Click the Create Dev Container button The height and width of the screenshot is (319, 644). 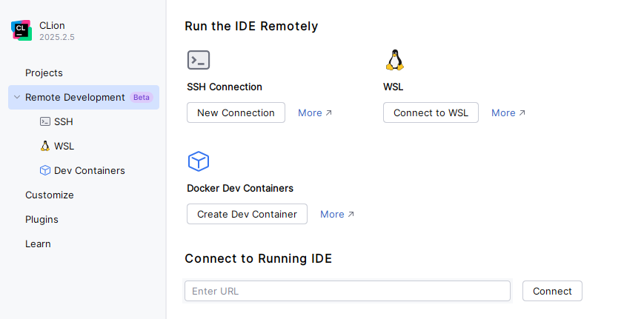(x=247, y=214)
